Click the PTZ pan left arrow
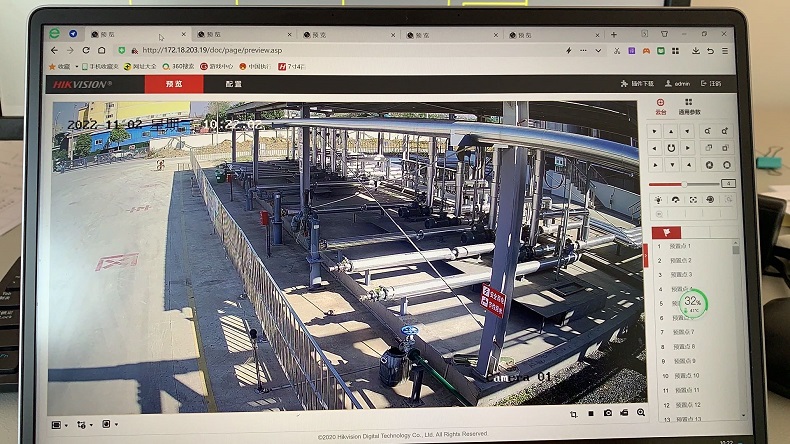 [655, 148]
